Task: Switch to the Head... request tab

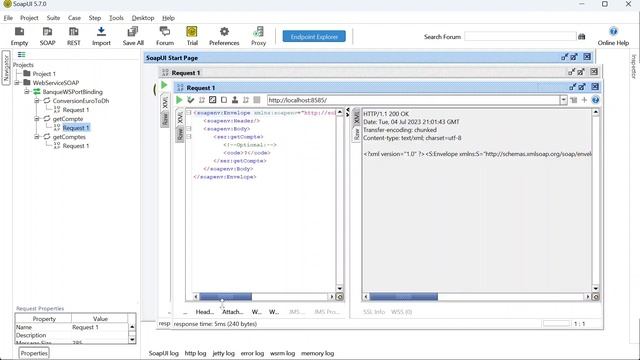Action: [205, 312]
